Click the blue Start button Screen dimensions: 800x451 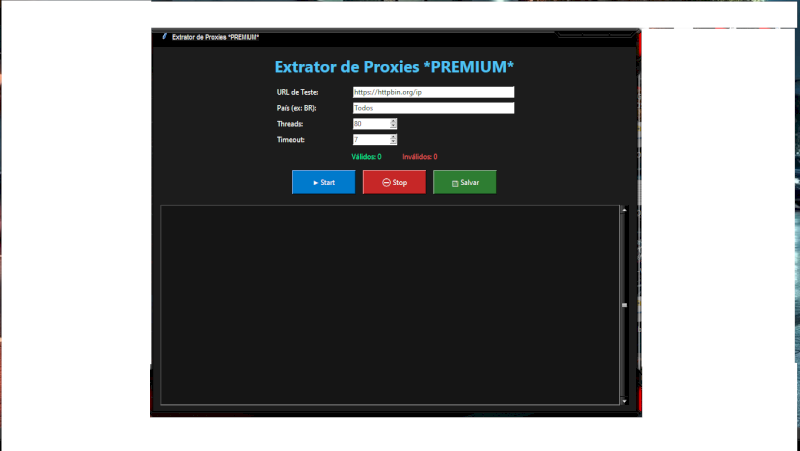323,182
